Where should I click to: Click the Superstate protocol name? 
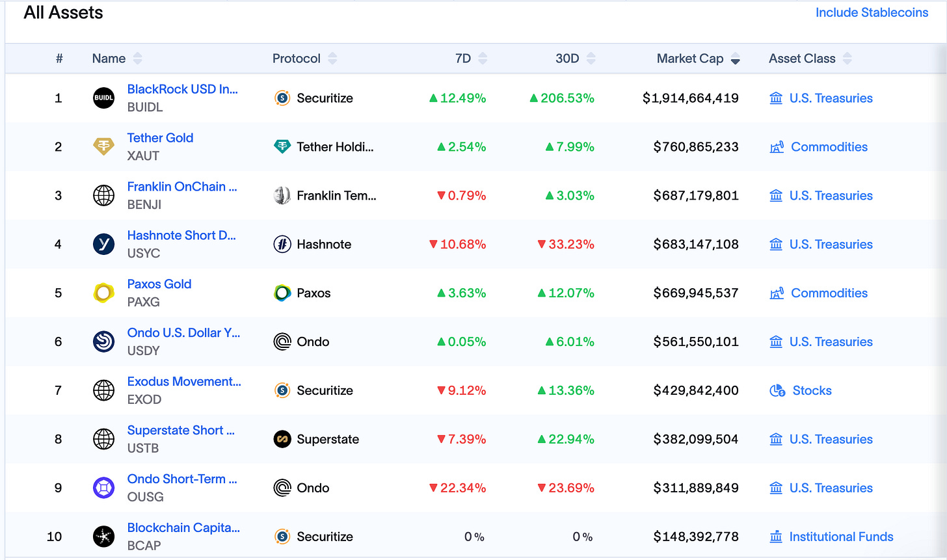328,440
